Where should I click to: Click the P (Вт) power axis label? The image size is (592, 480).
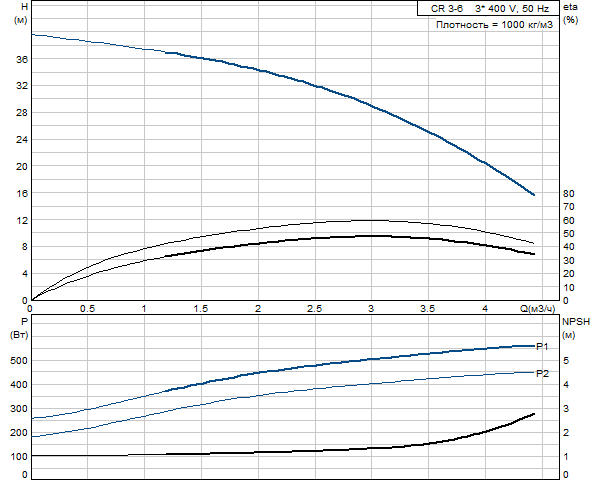pos(20,328)
